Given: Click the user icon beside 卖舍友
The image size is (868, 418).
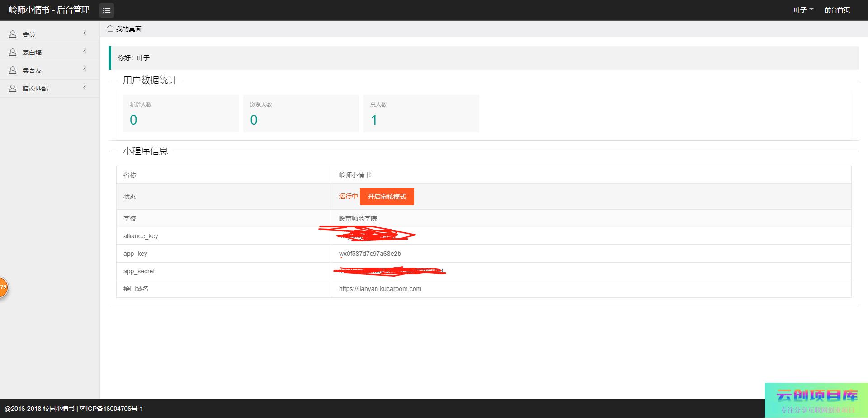Looking at the screenshot, I should click(x=13, y=70).
